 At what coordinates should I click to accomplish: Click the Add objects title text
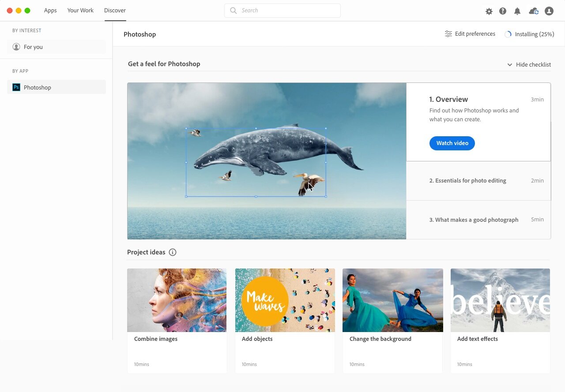click(x=257, y=339)
